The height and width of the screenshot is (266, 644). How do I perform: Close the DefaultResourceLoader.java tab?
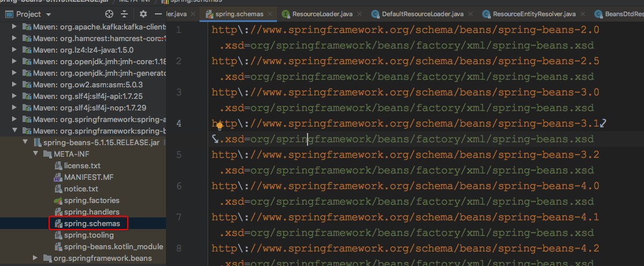[470, 14]
